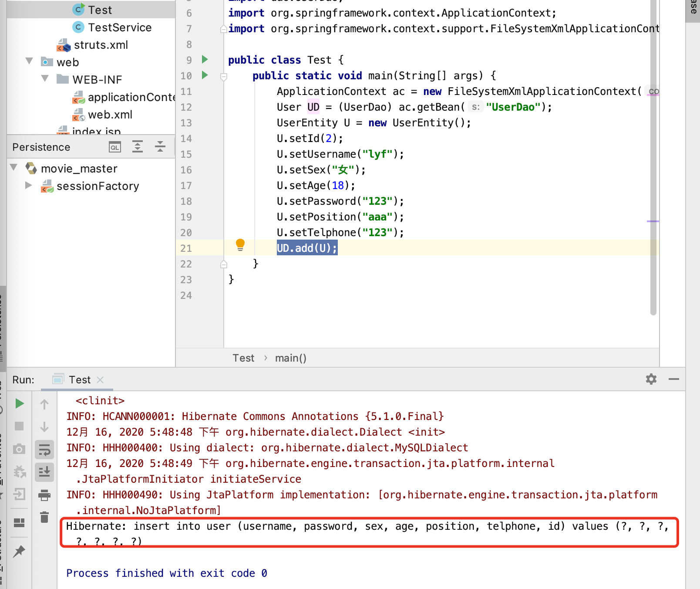Collapse the web folder in project tree

point(30,61)
